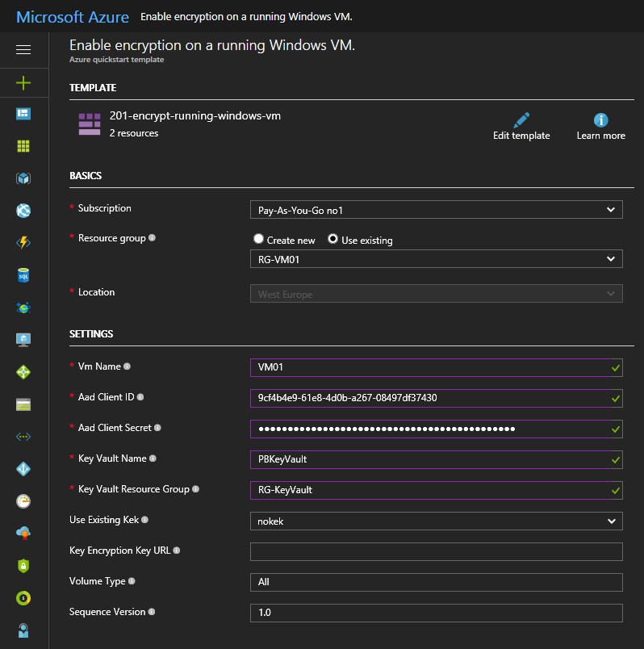Open the Dashboard icon in the sidebar

coord(23,114)
